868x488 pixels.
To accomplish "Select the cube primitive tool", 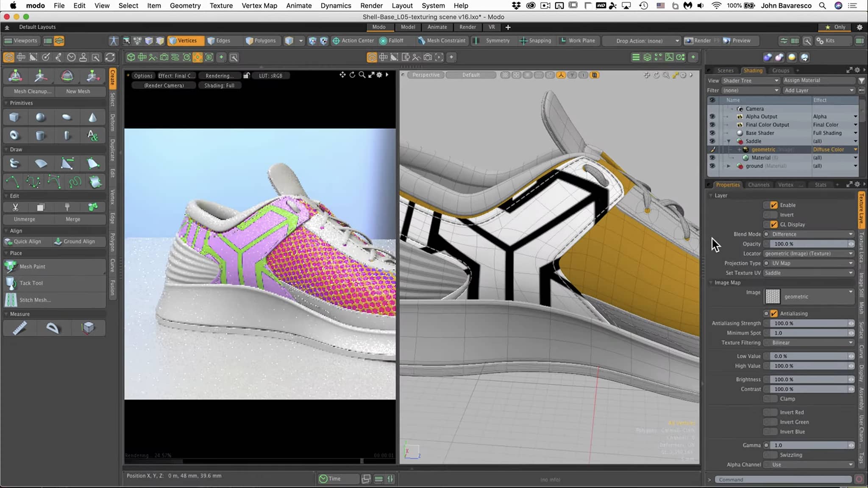I will [x=14, y=117].
